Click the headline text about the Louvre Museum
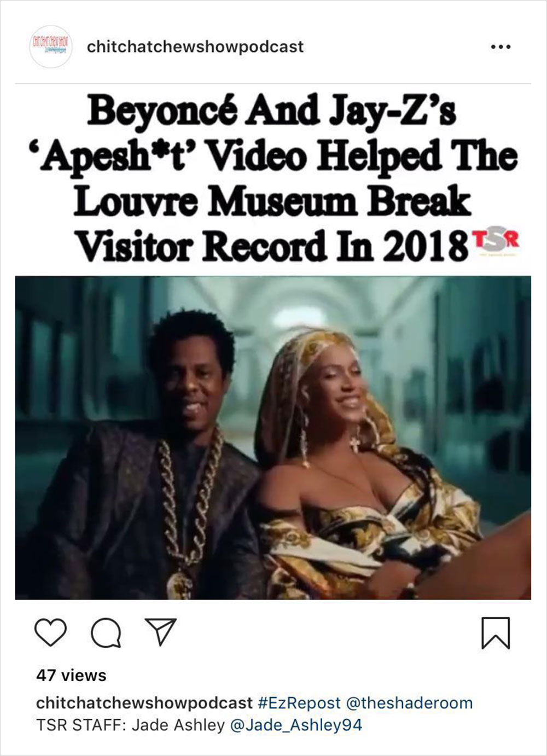Screen dimensions: 547x756 273,179
